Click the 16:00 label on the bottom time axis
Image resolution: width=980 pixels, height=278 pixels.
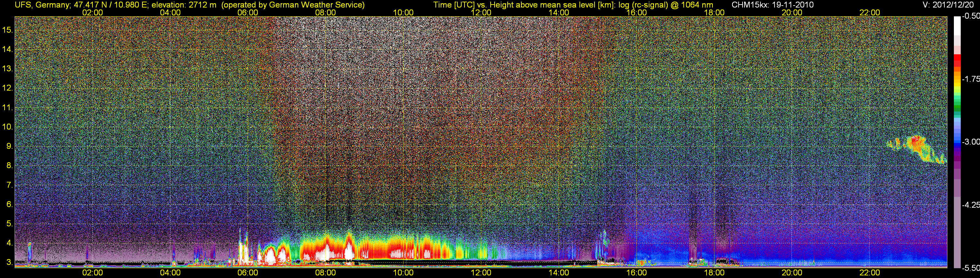coord(636,273)
